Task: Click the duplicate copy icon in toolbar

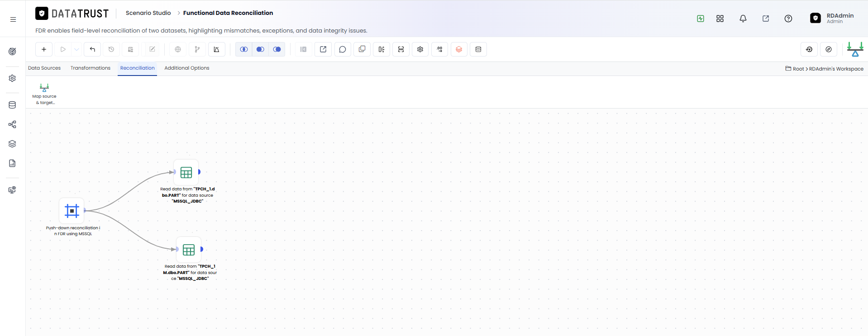Action: point(362,49)
